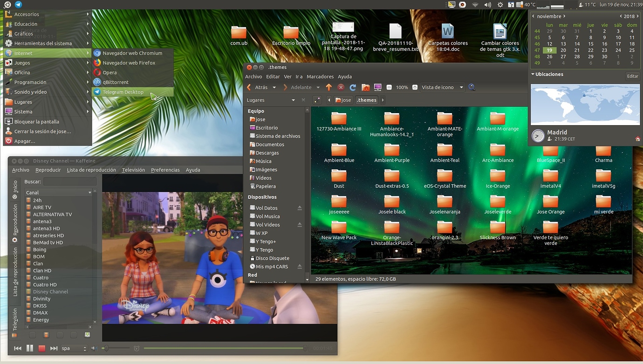
Task: Go to previous month in calendar
Action: (534, 16)
